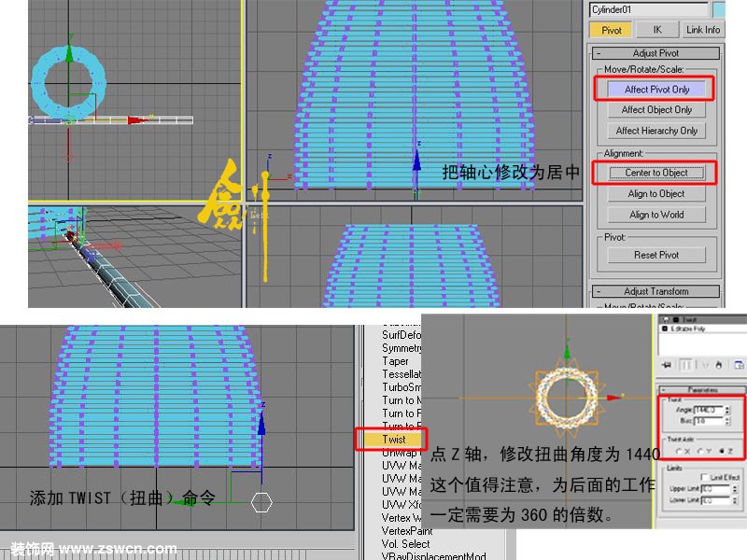Click the twist Angle value field

pos(709,410)
